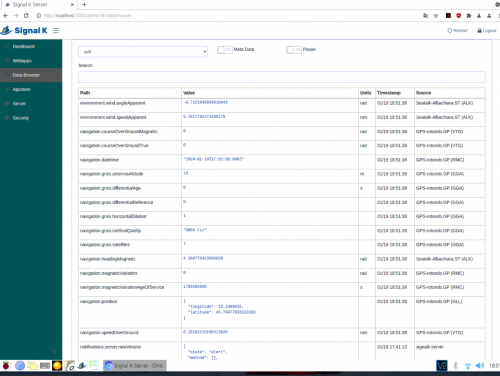The width and height of the screenshot is (500, 376).
Task: Click the Search input field
Action: [x=282, y=77]
